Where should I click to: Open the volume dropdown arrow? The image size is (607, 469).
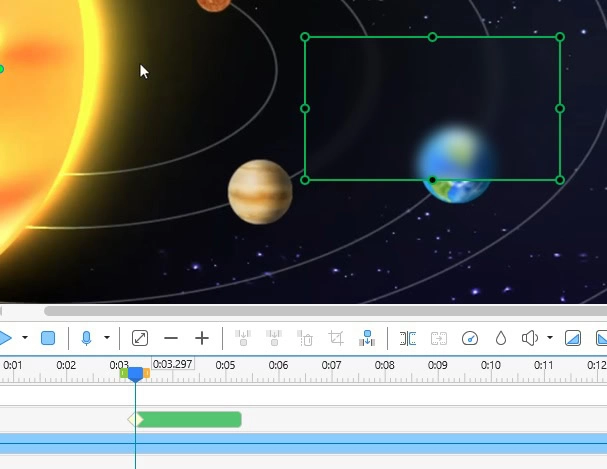coord(550,338)
